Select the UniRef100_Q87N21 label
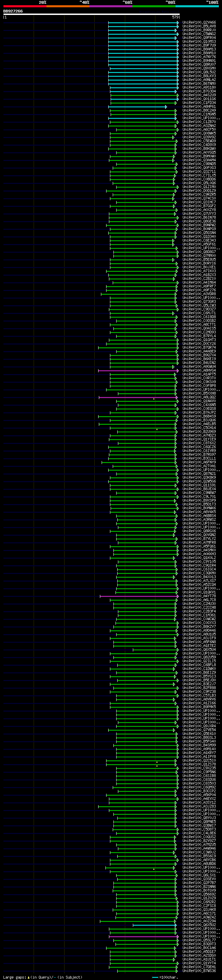This screenshot has width=222, height=980. pyautogui.click(x=199, y=473)
